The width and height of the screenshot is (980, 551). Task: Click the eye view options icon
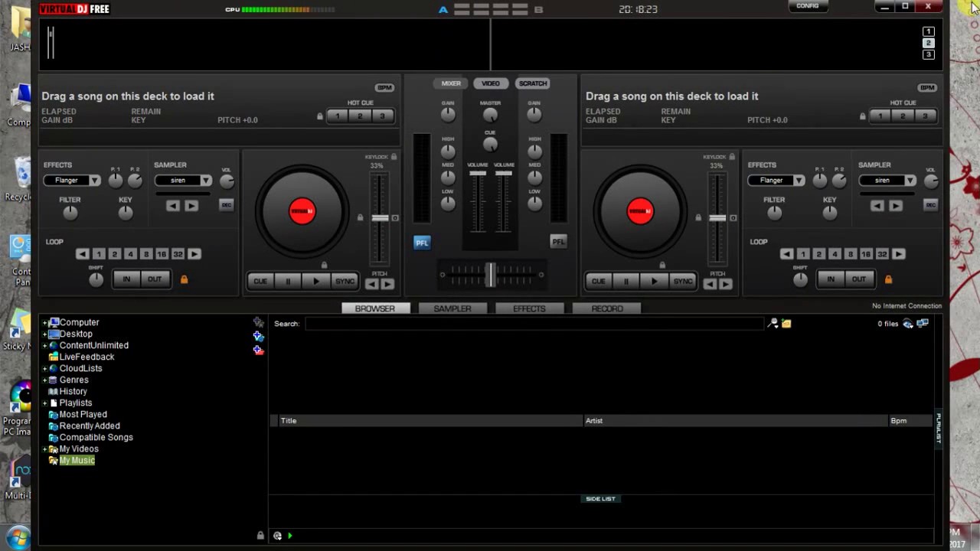coord(908,324)
